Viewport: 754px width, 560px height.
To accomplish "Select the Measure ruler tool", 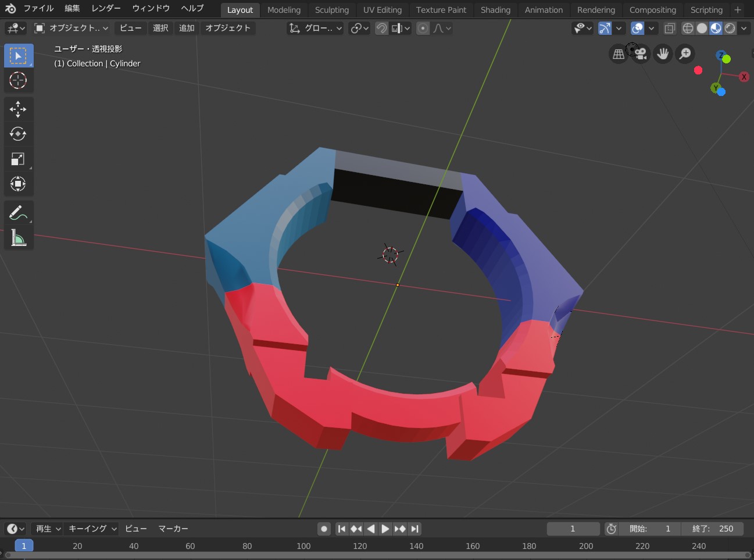I will [x=19, y=238].
